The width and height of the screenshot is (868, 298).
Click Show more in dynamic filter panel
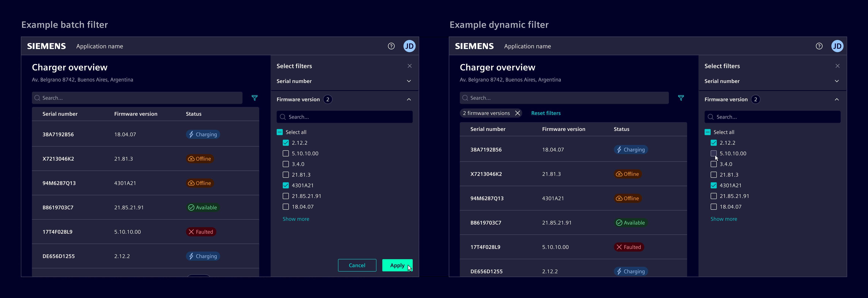click(724, 219)
